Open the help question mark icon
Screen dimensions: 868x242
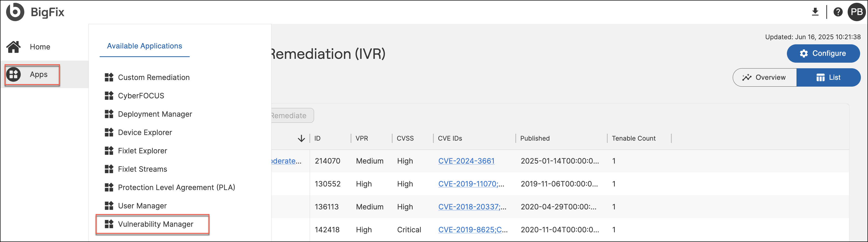[x=838, y=12]
